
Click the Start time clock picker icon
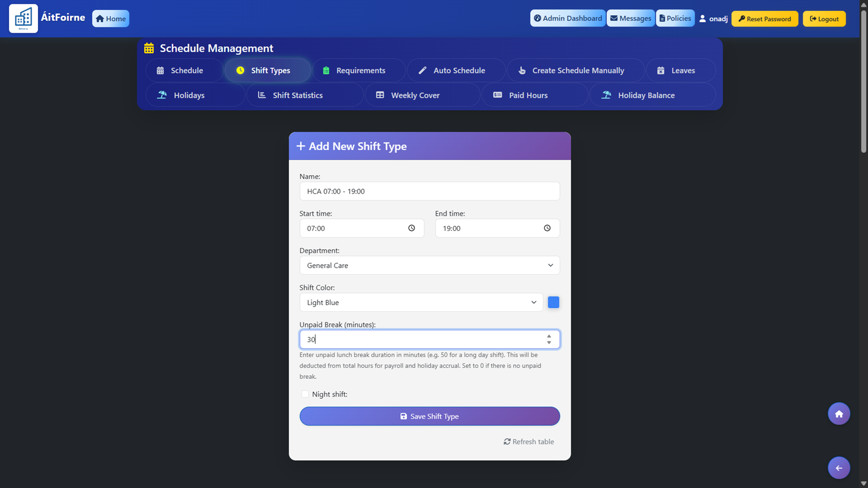coord(411,228)
